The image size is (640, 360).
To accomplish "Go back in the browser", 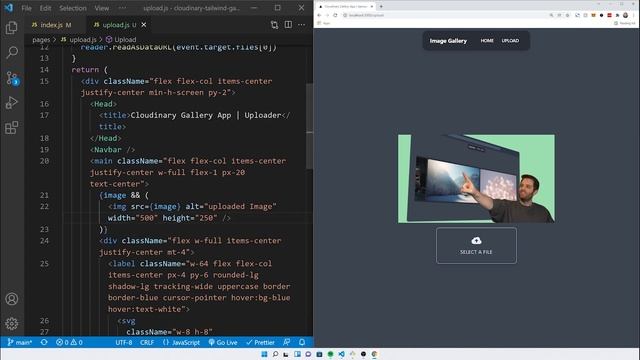I will click(319, 15).
